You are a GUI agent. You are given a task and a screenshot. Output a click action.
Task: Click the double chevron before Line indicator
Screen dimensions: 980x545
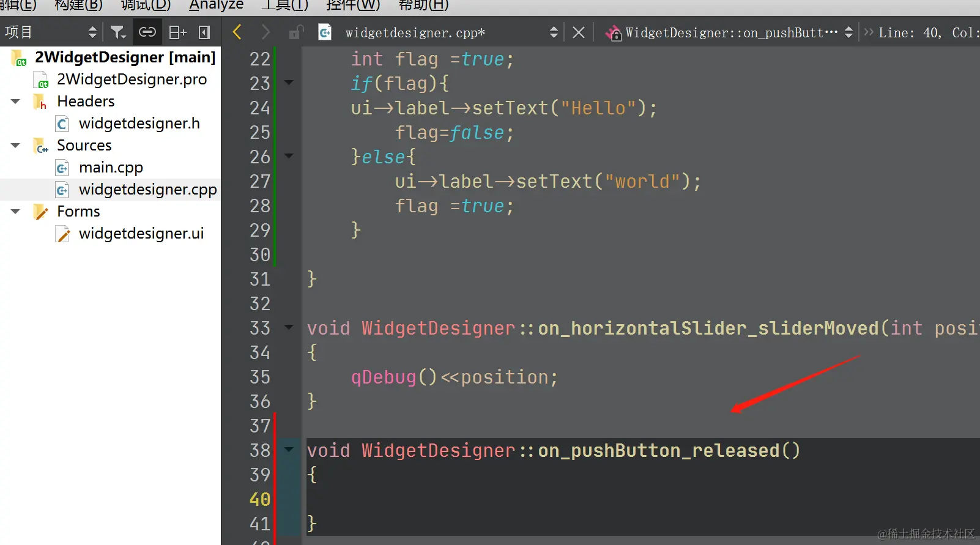point(868,32)
